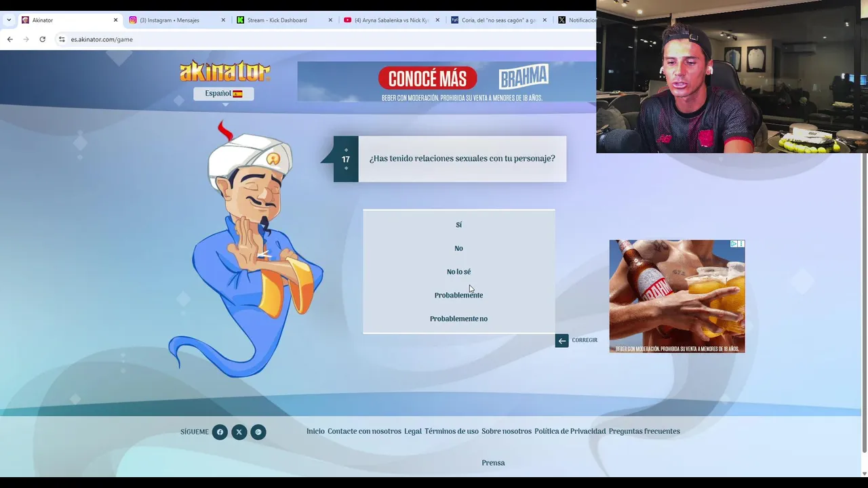Switch to the X Notificaciones tab
The height and width of the screenshot is (488, 868).
pyautogui.click(x=576, y=20)
